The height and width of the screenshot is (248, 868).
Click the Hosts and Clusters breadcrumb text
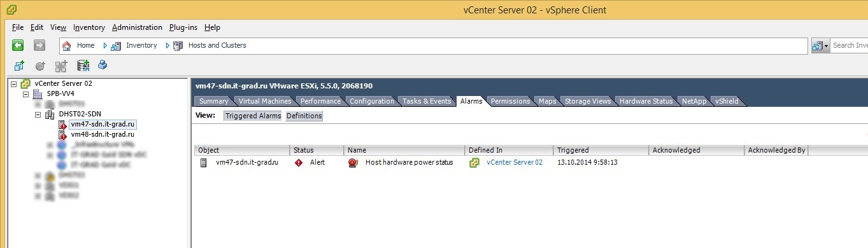point(217,46)
